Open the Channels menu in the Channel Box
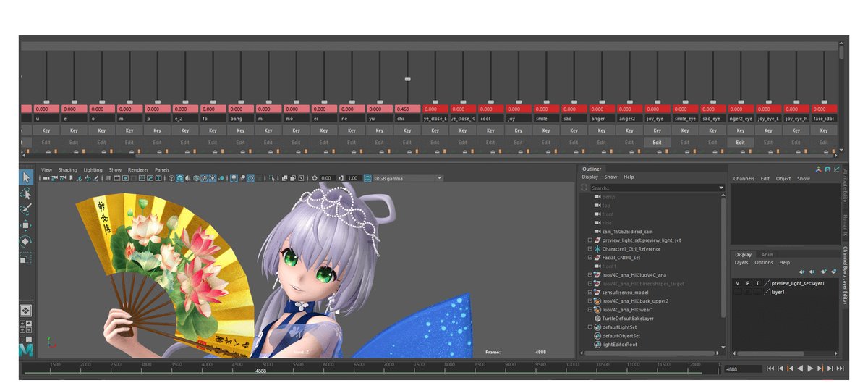Screen dimensions: 868x391 744,178
